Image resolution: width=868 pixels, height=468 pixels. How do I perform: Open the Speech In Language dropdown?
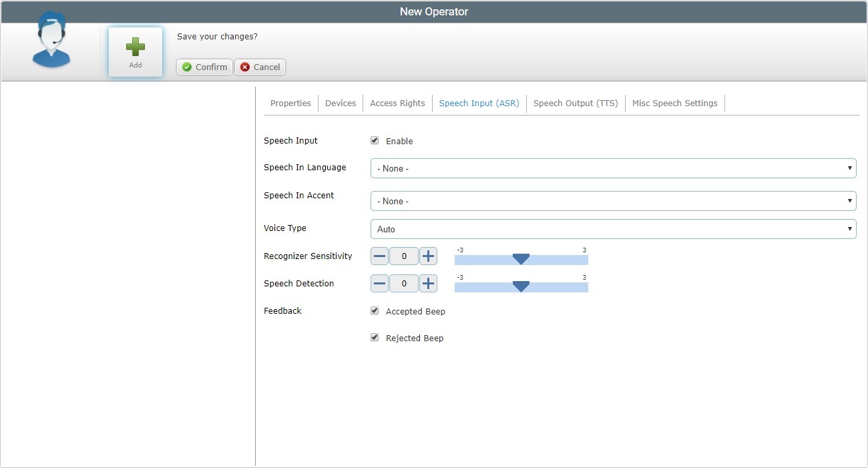[612, 168]
